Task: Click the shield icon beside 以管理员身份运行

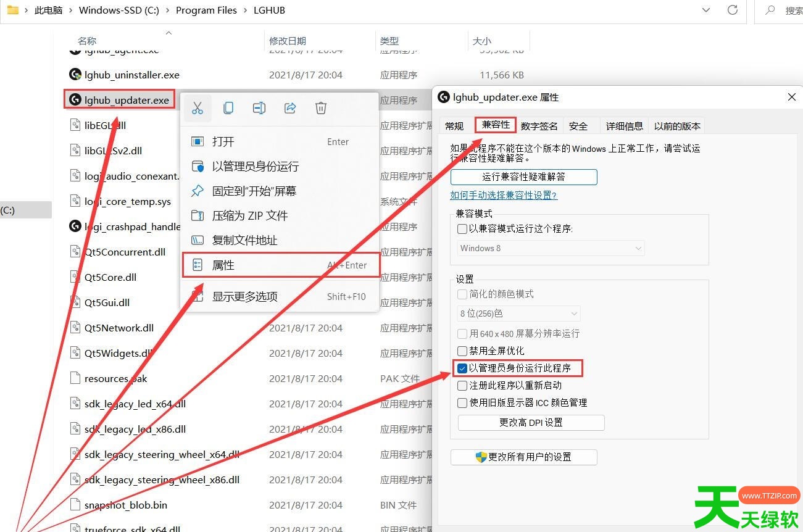Action: tap(198, 167)
